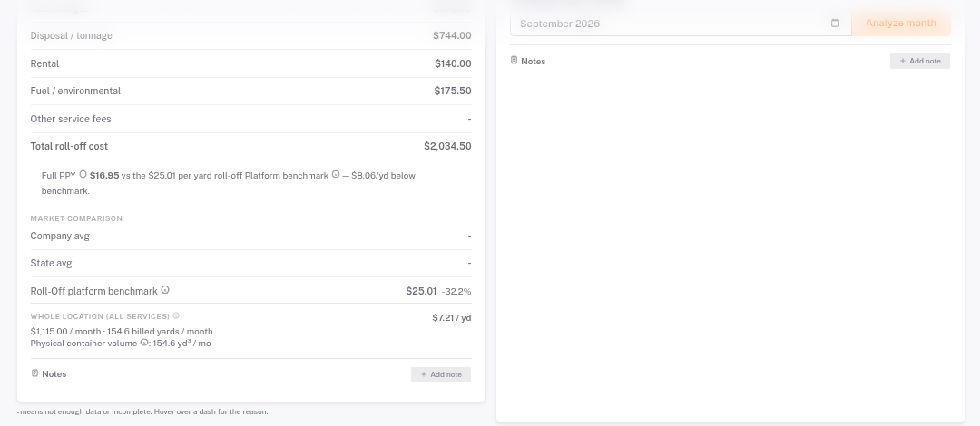
Task: Click the Disposal / tonnage $744.00 amount
Action: coord(452,35)
